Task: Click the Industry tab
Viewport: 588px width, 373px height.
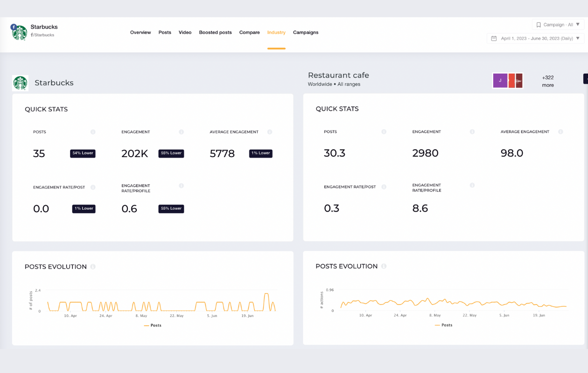Action: pos(276,33)
